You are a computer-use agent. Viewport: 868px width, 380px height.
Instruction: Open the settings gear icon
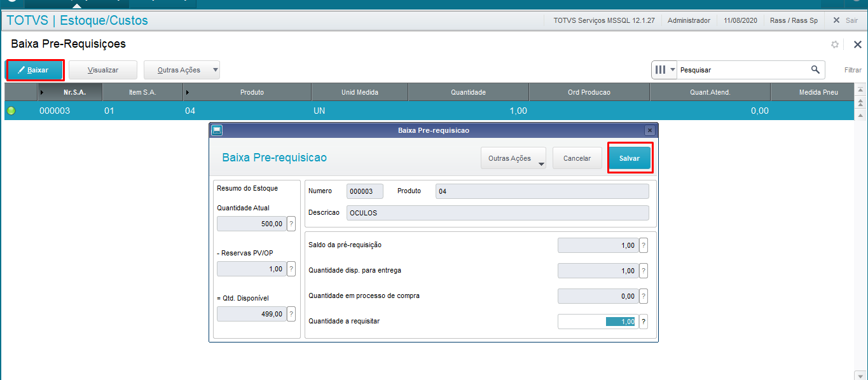point(835,44)
